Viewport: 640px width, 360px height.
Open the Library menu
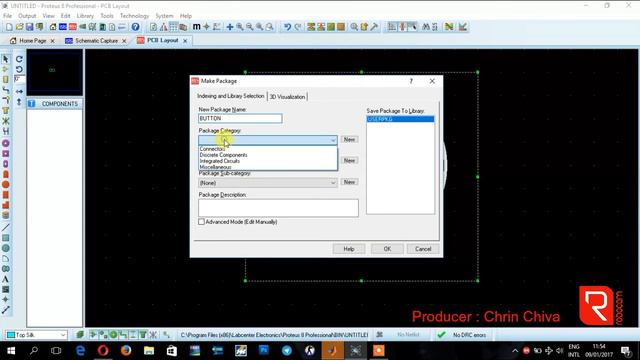point(85,16)
